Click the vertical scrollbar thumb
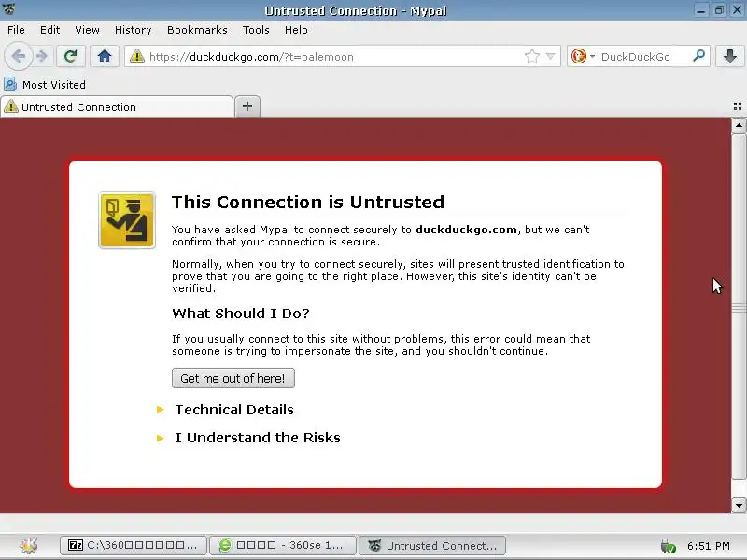 click(739, 307)
